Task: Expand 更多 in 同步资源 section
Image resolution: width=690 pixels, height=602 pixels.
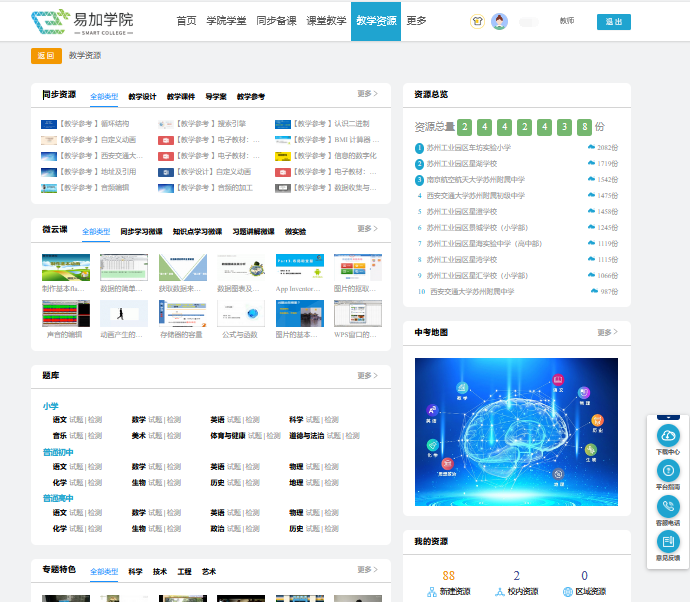Action: tap(367, 94)
